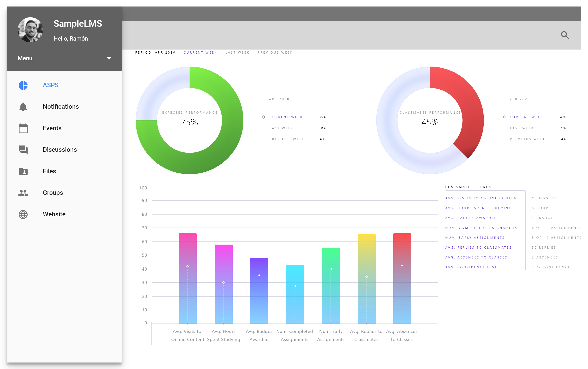588x369 pixels.
Task: Click Ramón's profile avatar photo
Action: tap(30, 30)
